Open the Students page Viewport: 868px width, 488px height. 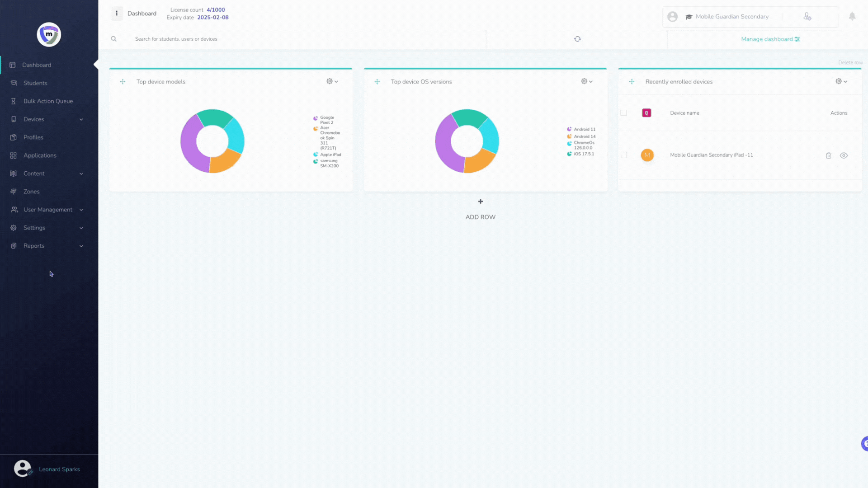pyautogui.click(x=35, y=83)
